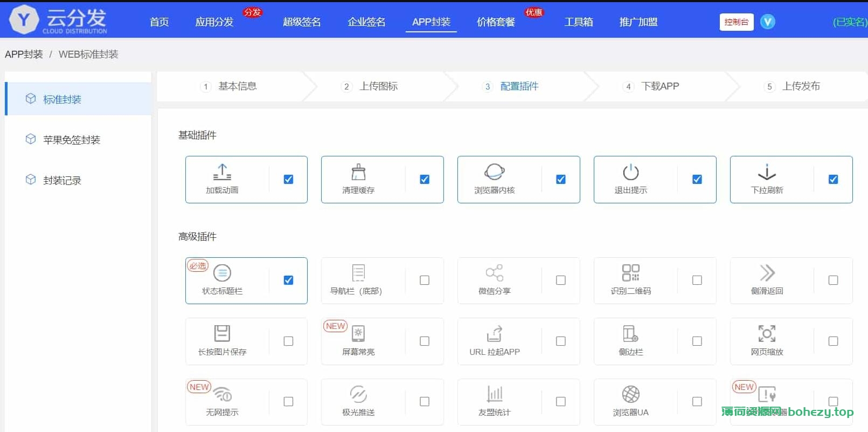This screenshot has height=432, width=868.
Task: Click the 状态标题栏 icon
Action: click(x=222, y=273)
